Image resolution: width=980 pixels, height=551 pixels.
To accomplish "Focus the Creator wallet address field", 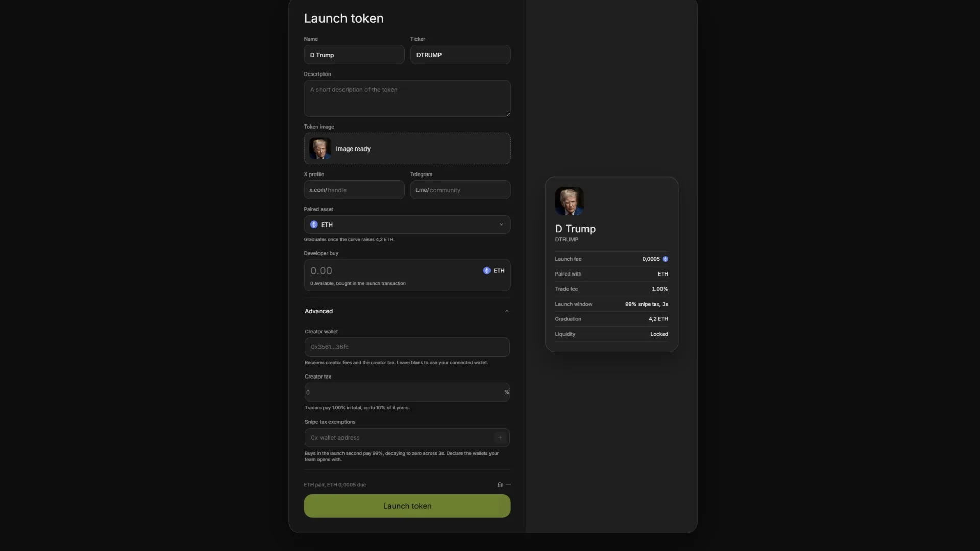I will [407, 347].
